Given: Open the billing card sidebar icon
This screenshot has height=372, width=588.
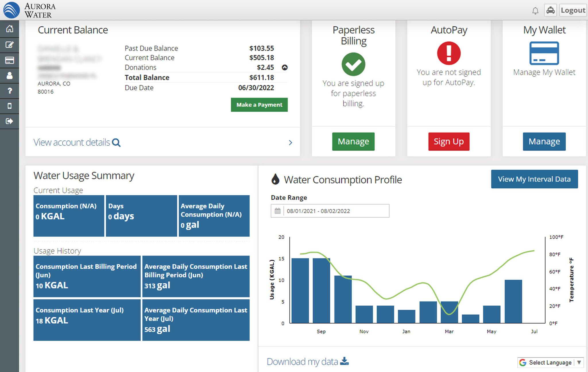Looking at the screenshot, I should point(9,60).
